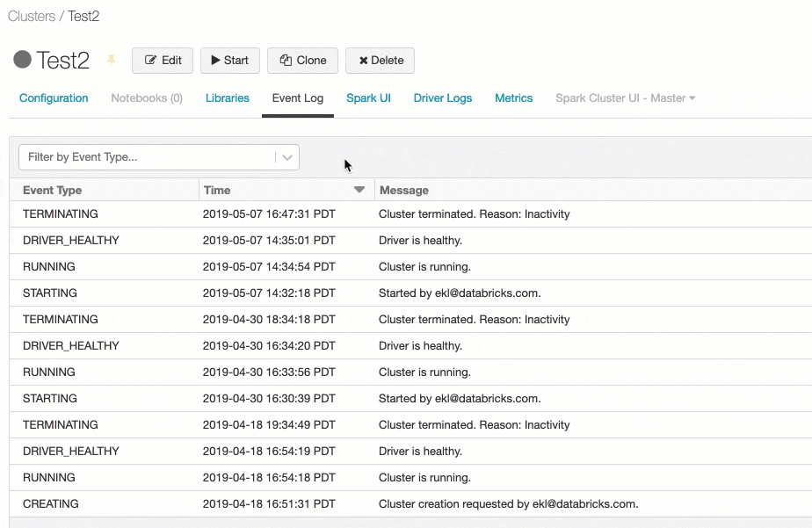Go to the Spark UI tab
This screenshot has height=528, width=812.
point(368,98)
